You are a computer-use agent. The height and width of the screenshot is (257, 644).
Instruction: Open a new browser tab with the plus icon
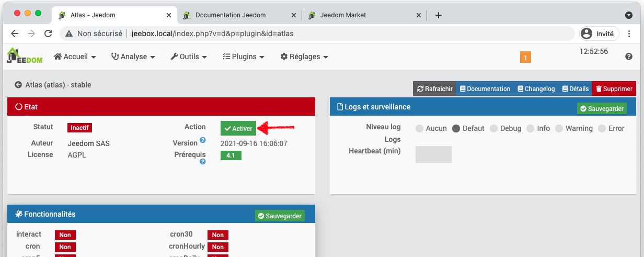[439, 15]
